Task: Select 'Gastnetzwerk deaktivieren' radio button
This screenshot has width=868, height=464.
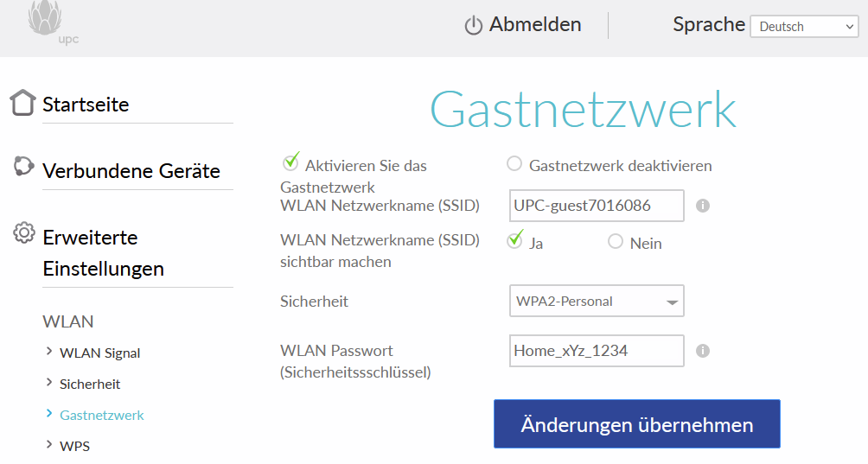Action: point(514,164)
